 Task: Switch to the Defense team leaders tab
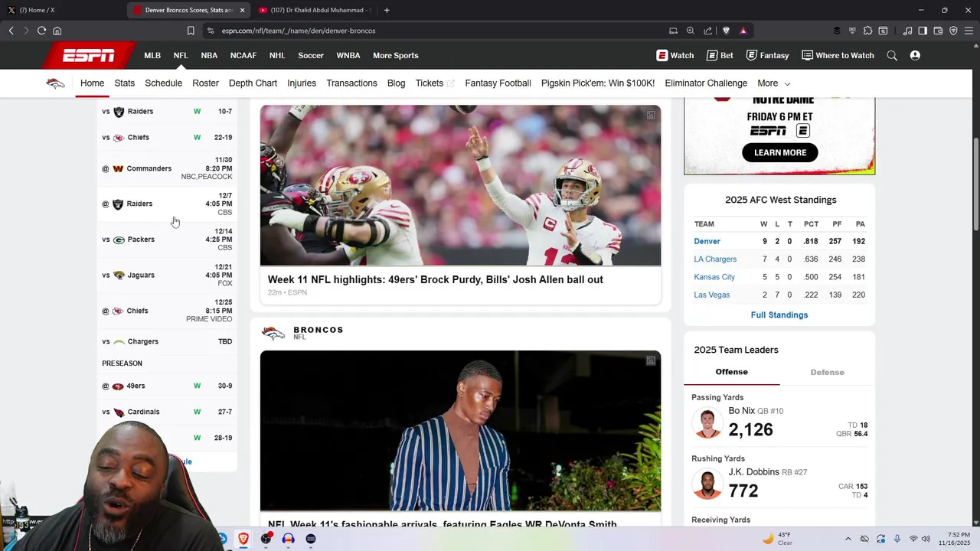coord(827,372)
